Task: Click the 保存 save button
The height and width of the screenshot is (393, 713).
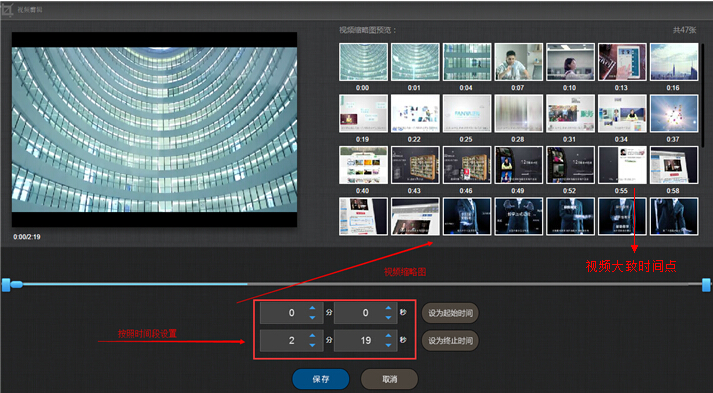Action: (321, 379)
